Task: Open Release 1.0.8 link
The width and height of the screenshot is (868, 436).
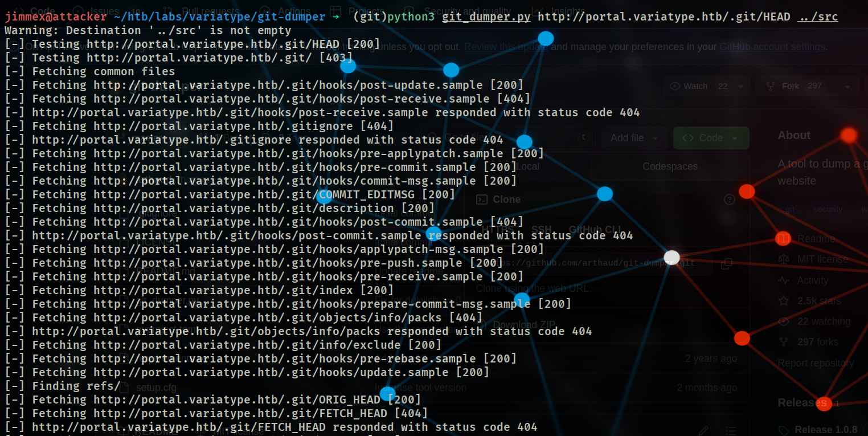Action: pyautogui.click(x=826, y=430)
